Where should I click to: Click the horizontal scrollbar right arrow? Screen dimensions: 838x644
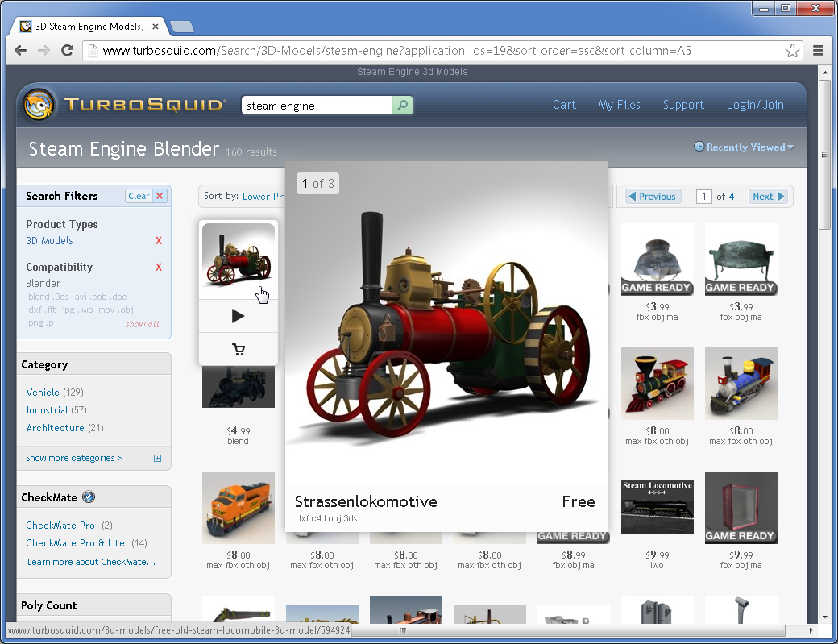[811, 630]
